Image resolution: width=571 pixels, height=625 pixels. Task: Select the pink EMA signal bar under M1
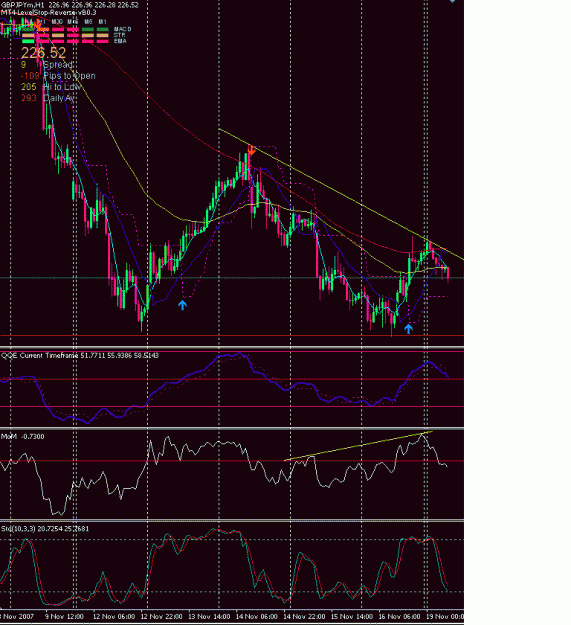point(102,41)
